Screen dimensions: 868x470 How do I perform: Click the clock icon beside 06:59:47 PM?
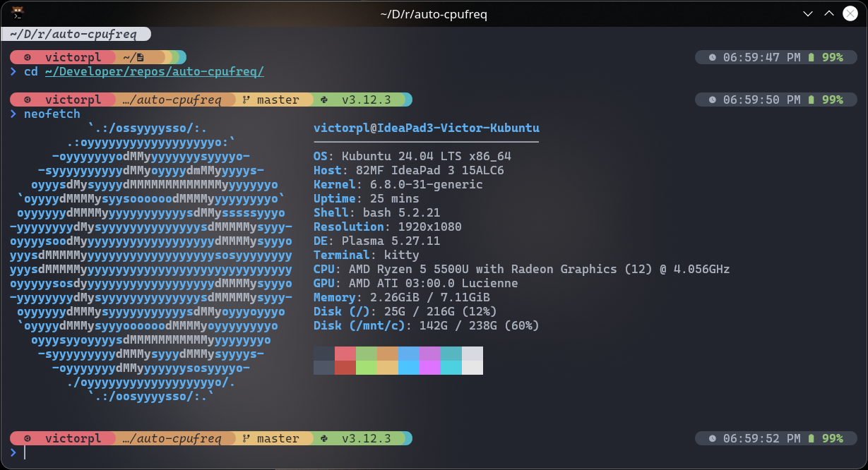click(x=712, y=57)
